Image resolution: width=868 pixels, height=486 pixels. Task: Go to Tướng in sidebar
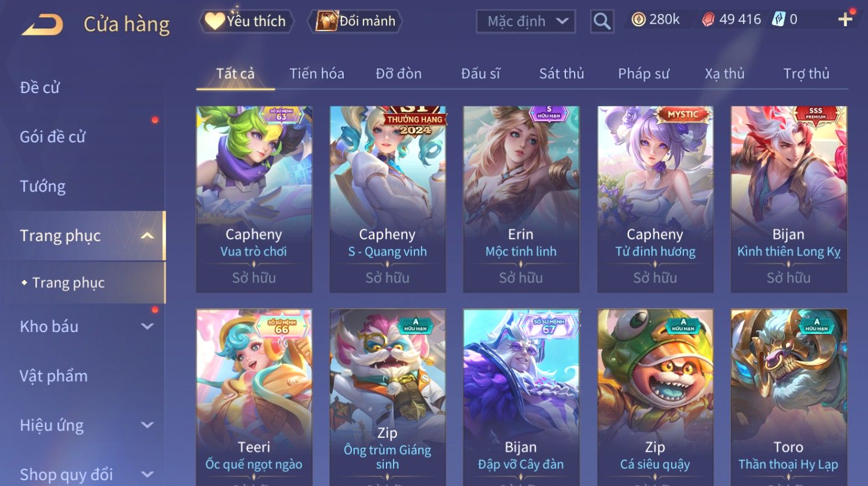pos(43,186)
